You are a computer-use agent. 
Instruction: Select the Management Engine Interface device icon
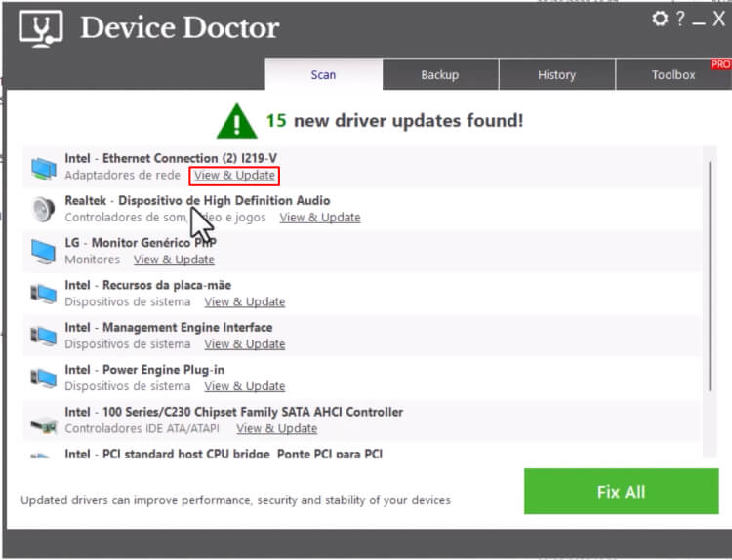(43, 337)
